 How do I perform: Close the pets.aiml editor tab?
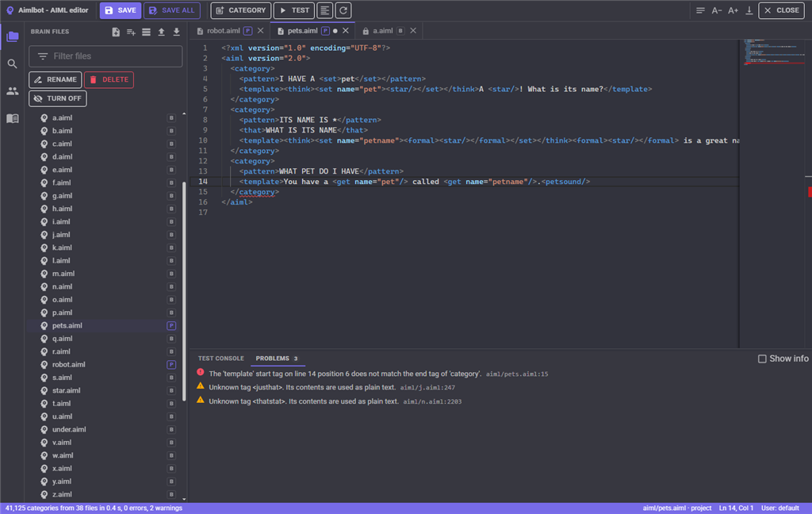click(x=346, y=31)
